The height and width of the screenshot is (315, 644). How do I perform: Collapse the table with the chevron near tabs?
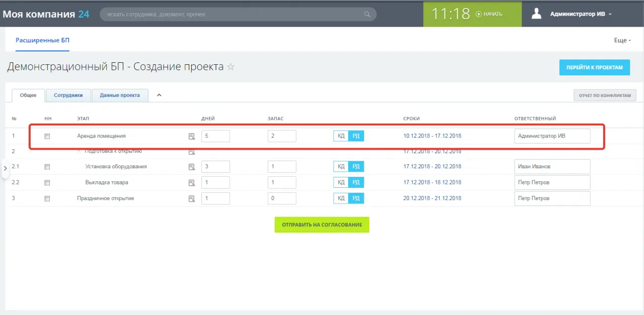[159, 94]
